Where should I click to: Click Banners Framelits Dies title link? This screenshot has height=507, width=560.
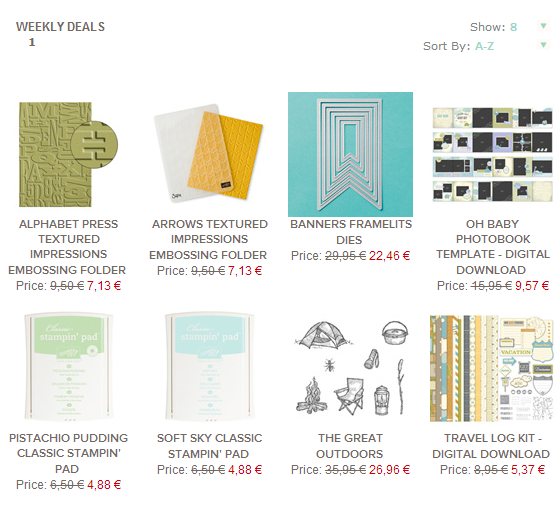tap(350, 232)
